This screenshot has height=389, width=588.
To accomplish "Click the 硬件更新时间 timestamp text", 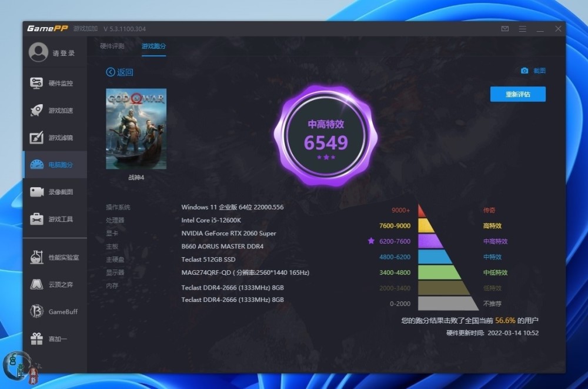I will tap(492, 333).
